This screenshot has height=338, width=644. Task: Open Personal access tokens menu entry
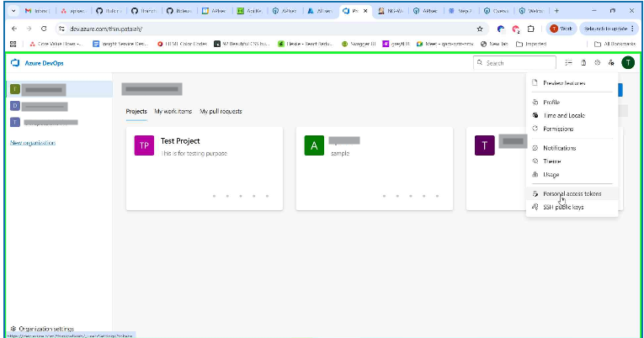point(572,193)
